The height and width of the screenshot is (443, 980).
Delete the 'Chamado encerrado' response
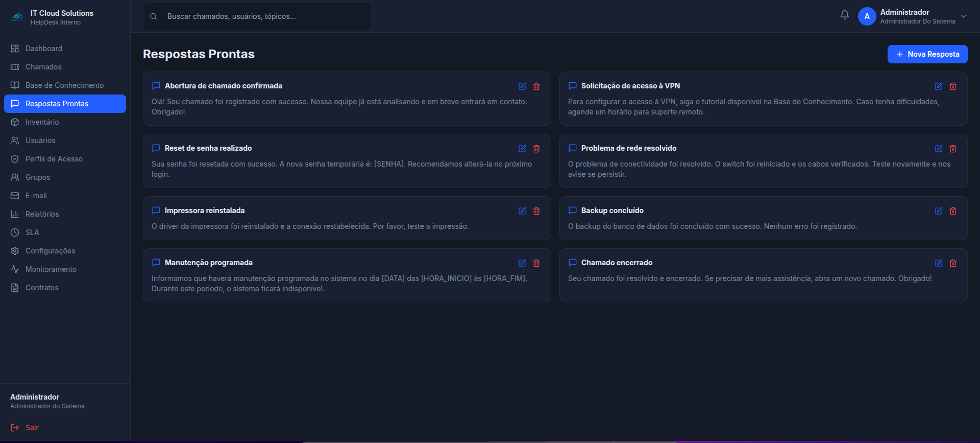(953, 263)
